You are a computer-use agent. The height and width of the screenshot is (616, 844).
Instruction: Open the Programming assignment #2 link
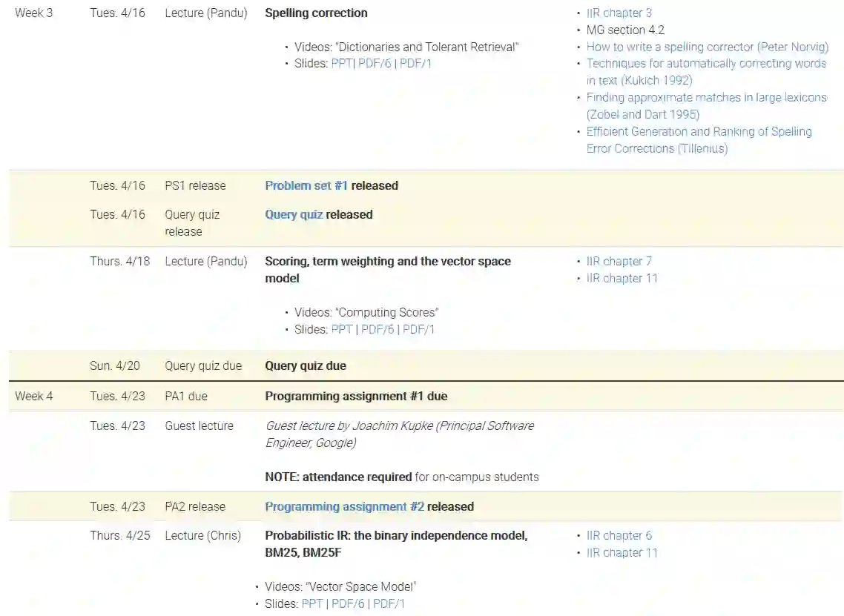[x=344, y=506]
